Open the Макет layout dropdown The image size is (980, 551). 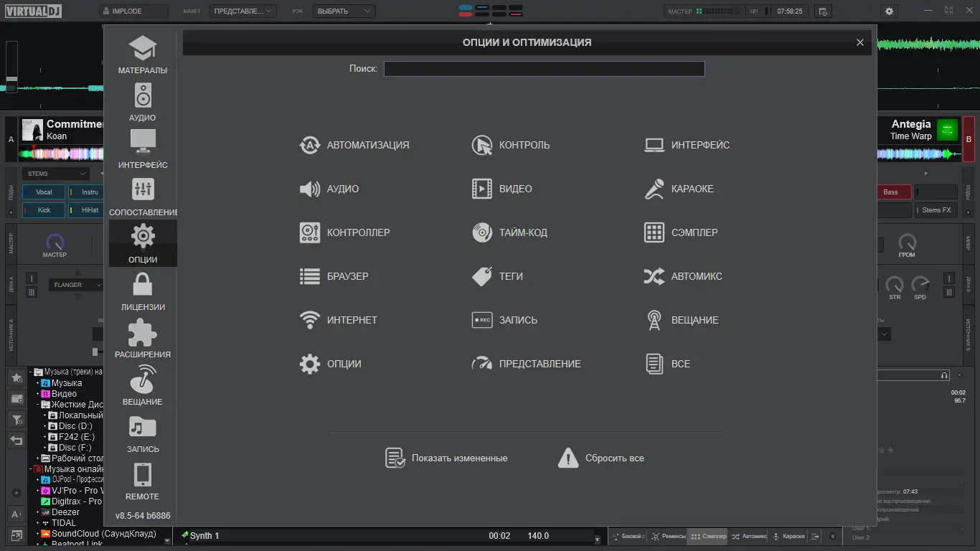(243, 11)
